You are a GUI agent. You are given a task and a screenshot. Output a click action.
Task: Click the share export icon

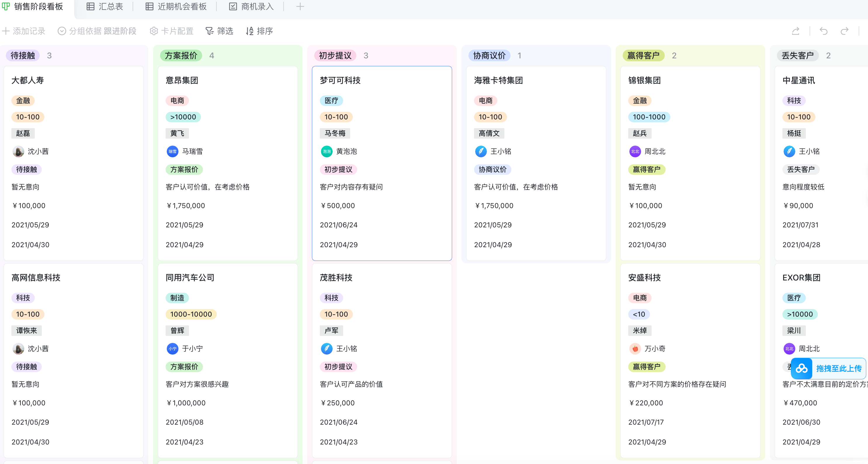pyautogui.click(x=796, y=31)
